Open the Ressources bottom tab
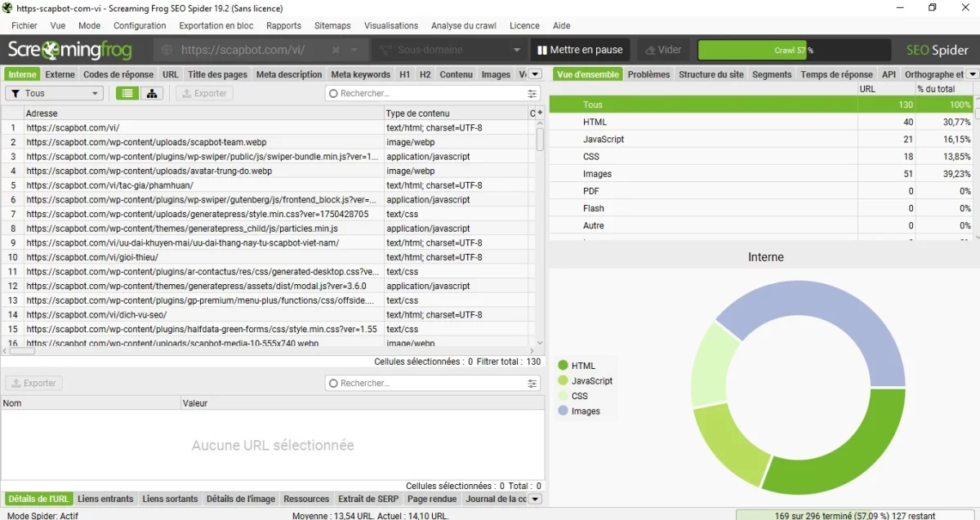980x520 pixels. point(306,499)
